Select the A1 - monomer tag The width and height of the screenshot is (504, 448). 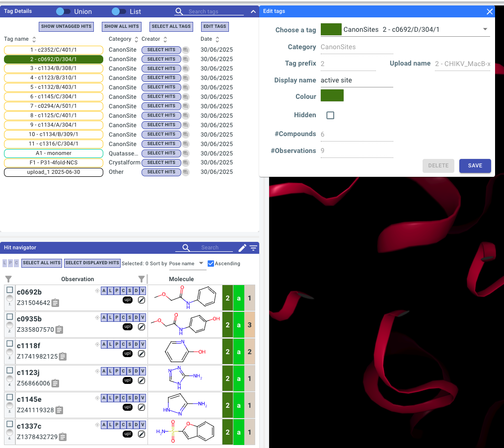click(x=54, y=153)
